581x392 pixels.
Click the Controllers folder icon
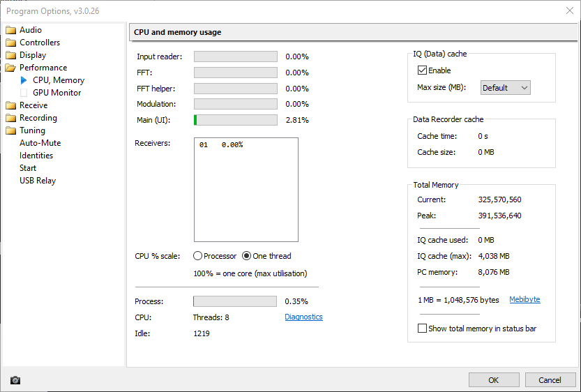(x=10, y=43)
